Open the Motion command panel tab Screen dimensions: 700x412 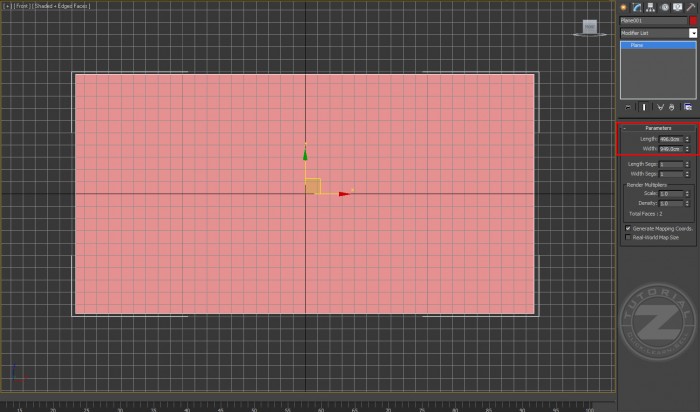click(x=664, y=7)
